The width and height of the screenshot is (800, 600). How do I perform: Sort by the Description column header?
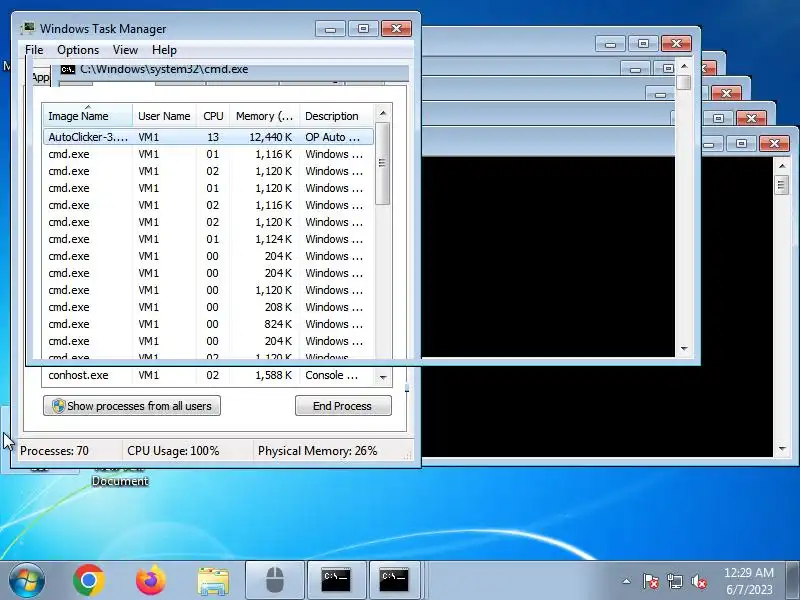click(337, 116)
